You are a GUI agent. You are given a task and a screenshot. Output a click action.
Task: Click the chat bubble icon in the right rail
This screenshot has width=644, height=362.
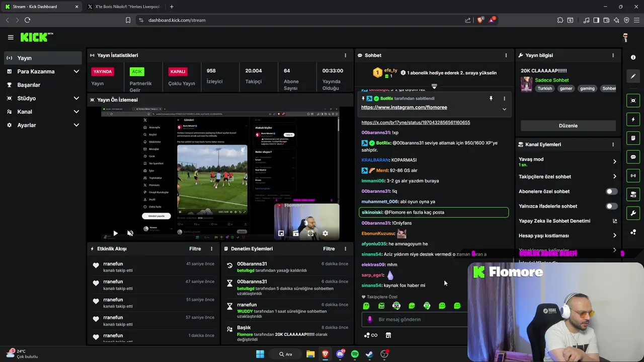pos(633,157)
